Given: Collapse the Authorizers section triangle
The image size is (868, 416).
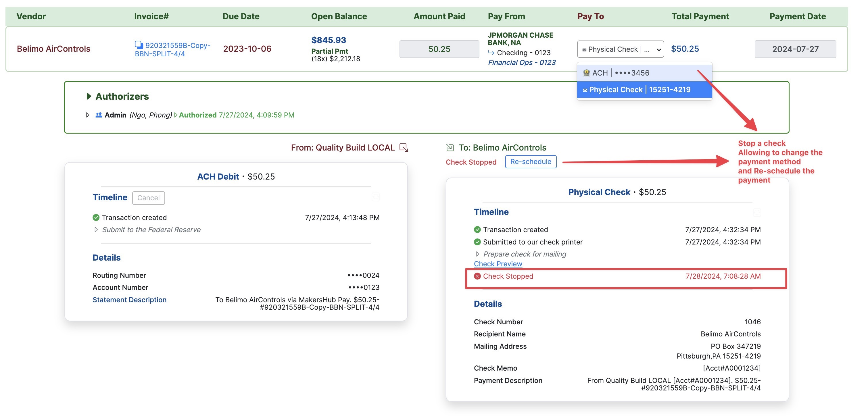Looking at the screenshot, I should [x=89, y=96].
